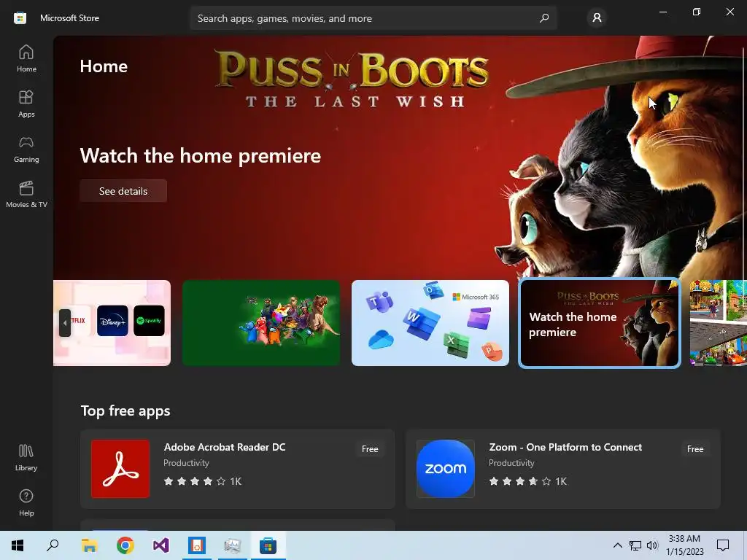Open the notification center icon
The height and width of the screenshot is (560, 747).
(723, 545)
